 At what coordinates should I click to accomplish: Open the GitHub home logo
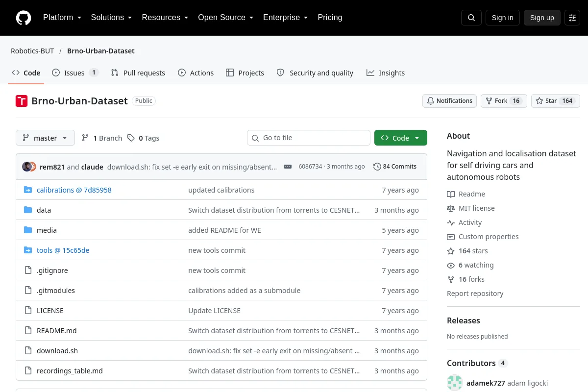coord(24,18)
